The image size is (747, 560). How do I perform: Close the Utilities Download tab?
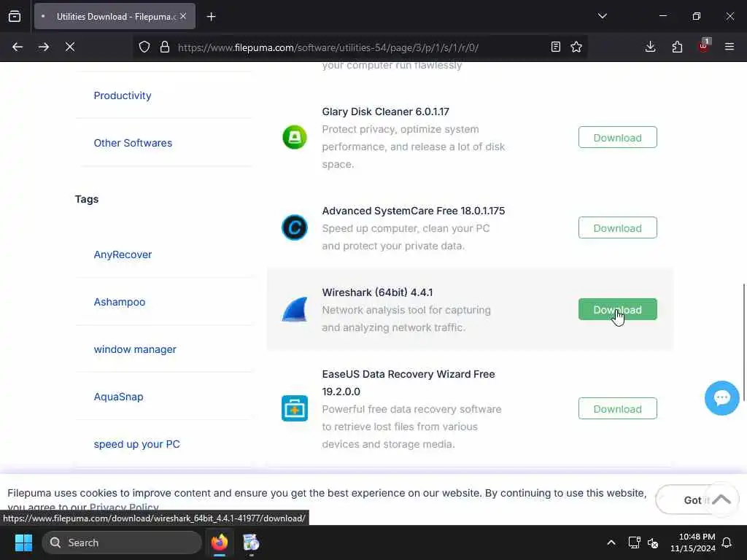pos(183,16)
